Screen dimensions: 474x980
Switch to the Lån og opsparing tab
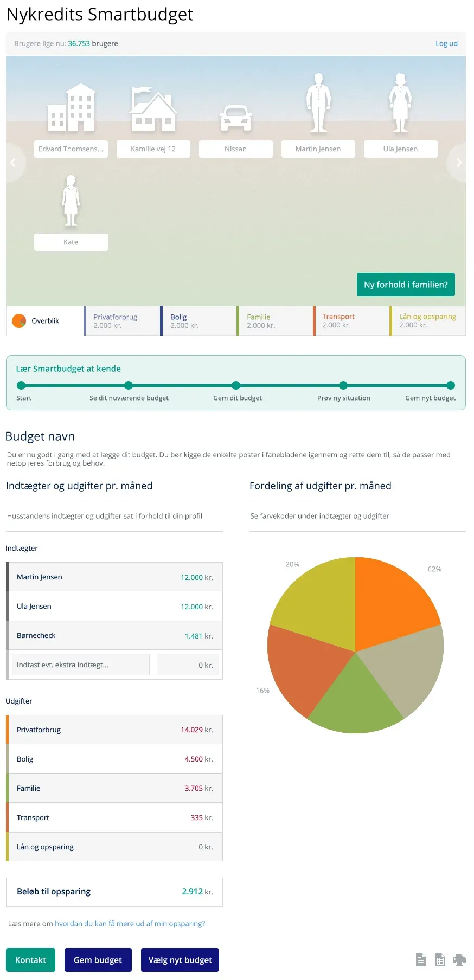[427, 321]
